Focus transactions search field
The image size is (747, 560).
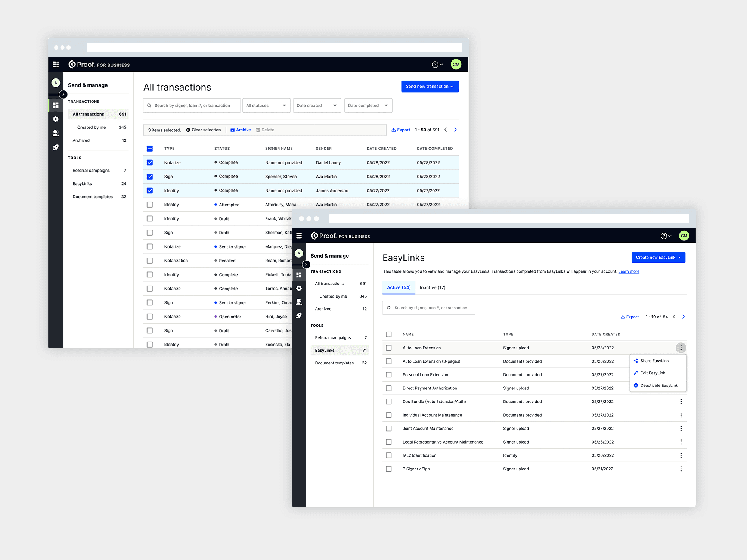(192, 106)
